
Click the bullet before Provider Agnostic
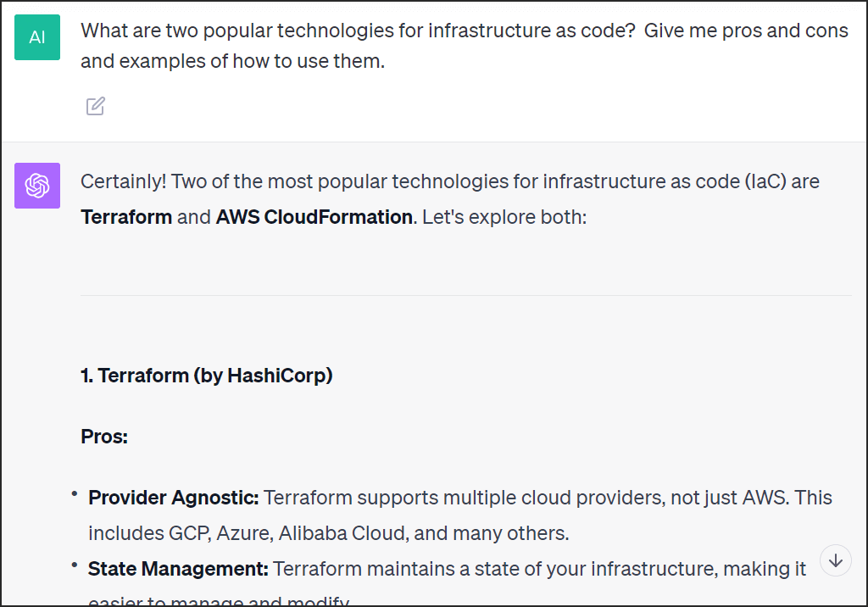pyautogui.click(x=75, y=493)
